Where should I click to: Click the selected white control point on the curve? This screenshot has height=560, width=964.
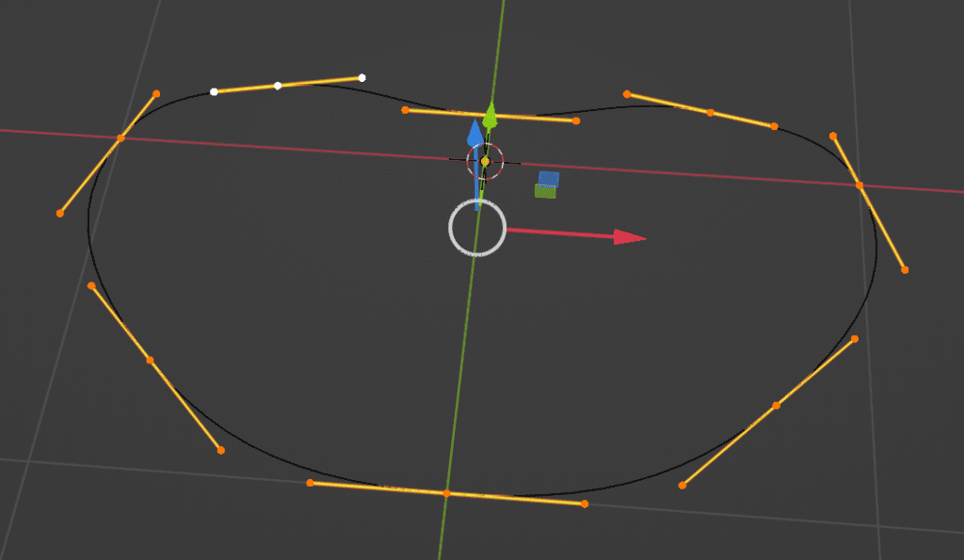[278, 86]
